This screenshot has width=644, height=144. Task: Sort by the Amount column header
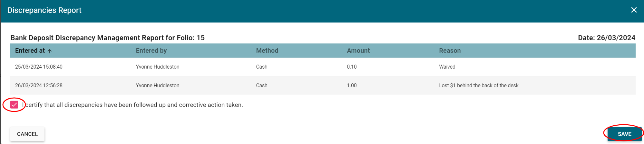(x=358, y=51)
